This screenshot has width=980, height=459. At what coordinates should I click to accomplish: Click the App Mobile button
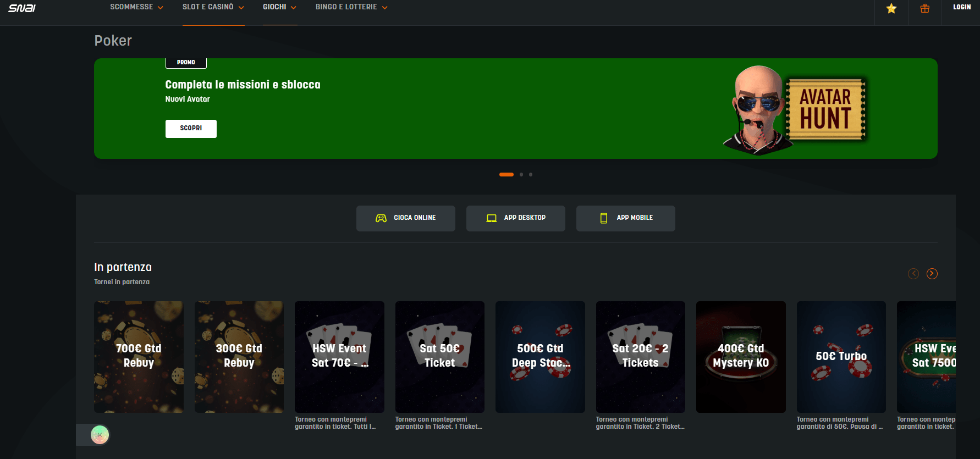pos(625,218)
